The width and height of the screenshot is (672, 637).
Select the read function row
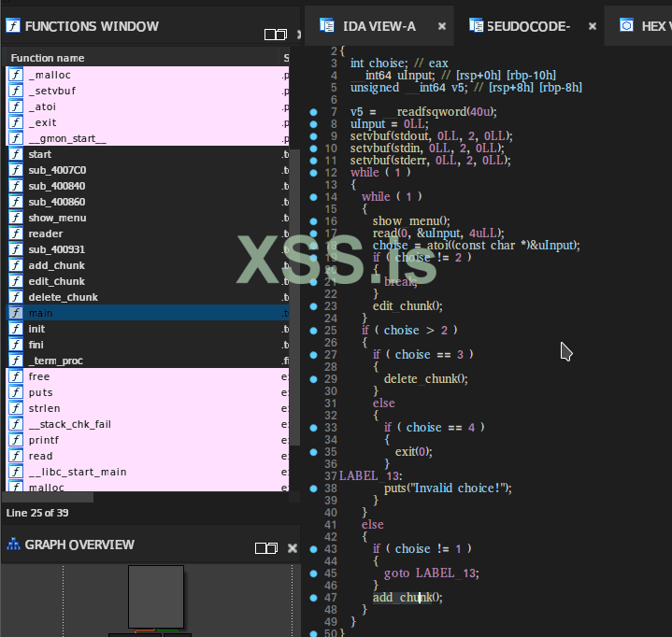click(147, 456)
